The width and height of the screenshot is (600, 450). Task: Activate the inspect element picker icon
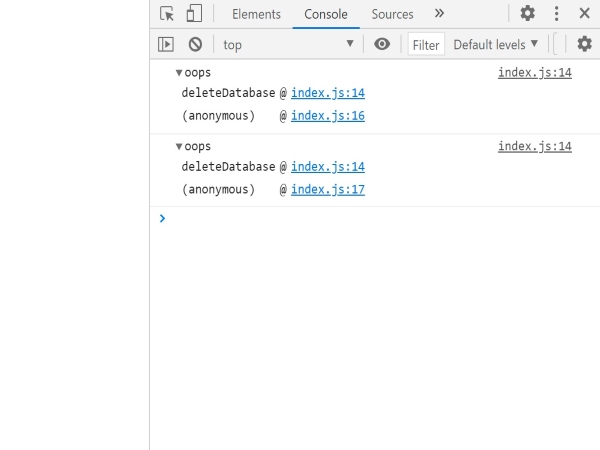(167, 14)
